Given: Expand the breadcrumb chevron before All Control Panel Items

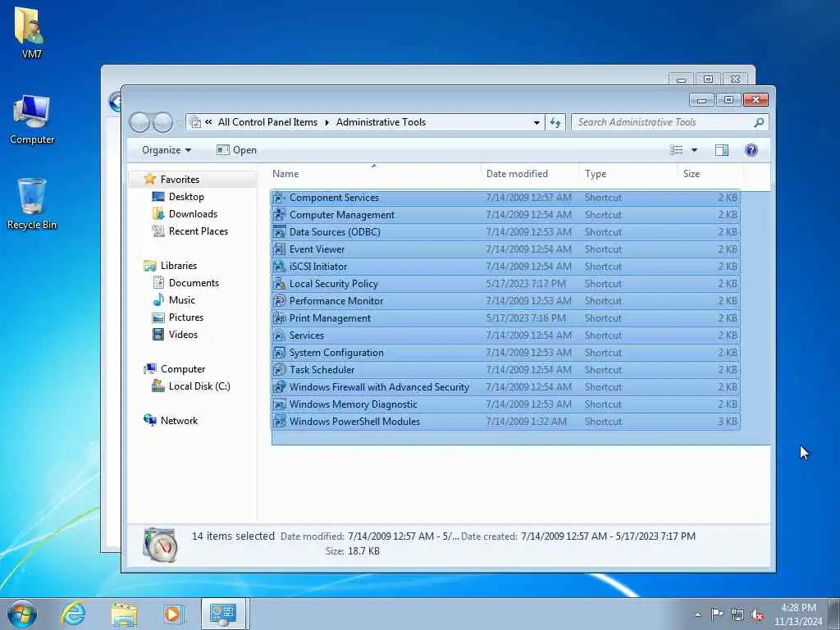Looking at the screenshot, I should (209, 122).
